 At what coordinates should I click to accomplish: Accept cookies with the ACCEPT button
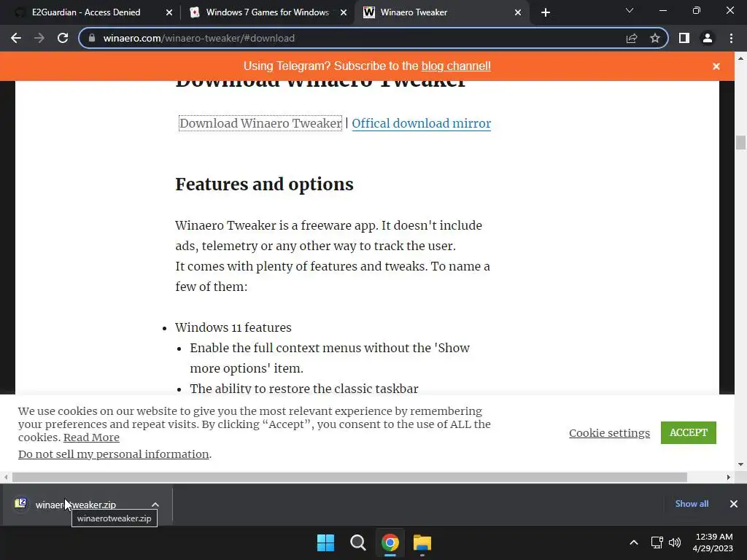coord(689,432)
